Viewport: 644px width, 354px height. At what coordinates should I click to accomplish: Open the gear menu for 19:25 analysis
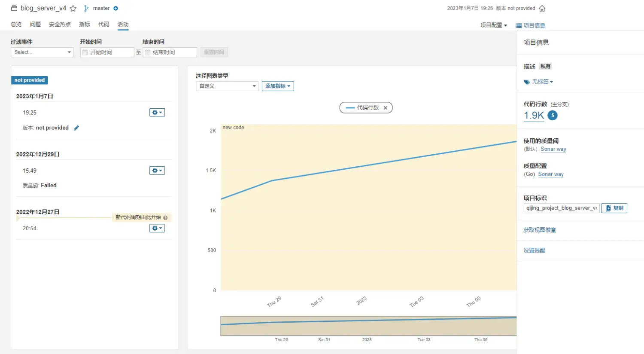pos(157,113)
